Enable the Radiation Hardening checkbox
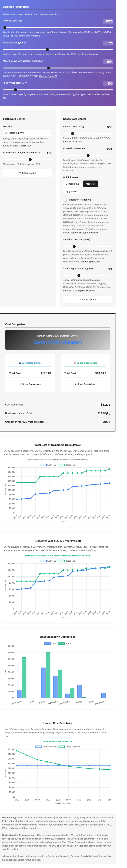127x868 pixels. click(65, 200)
